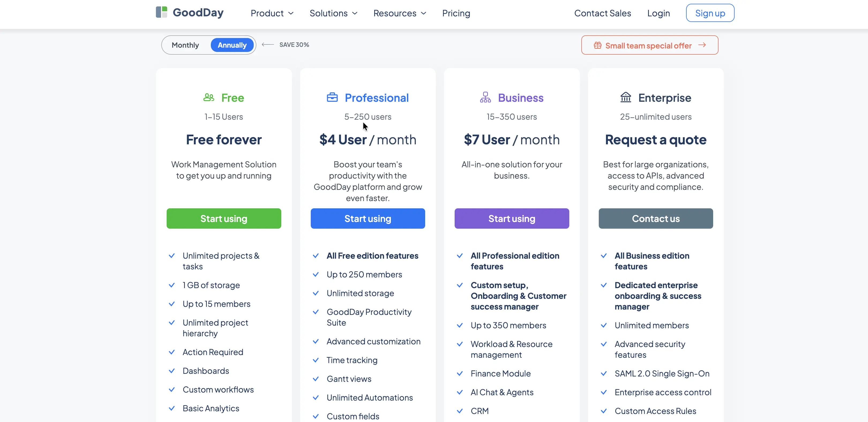Click checkmark beside Custom workflows
868x422 pixels.
pos(171,390)
